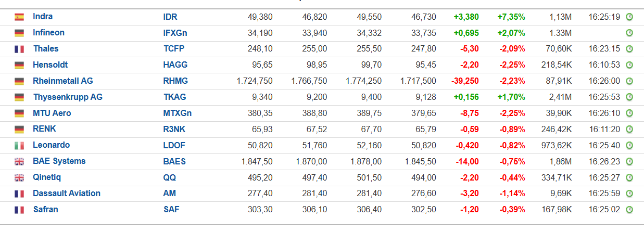
Task: Click the French flag beside Dassault Aviation
Action: coord(19,194)
